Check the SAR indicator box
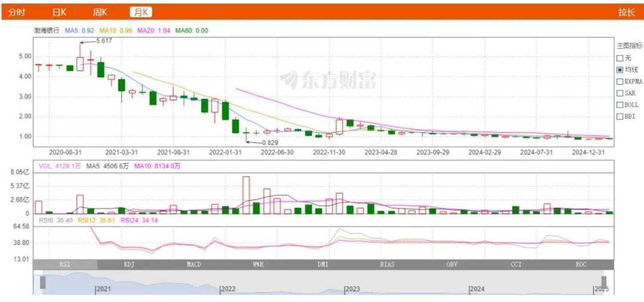The width and height of the screenshot is (644, 302). 620,93
